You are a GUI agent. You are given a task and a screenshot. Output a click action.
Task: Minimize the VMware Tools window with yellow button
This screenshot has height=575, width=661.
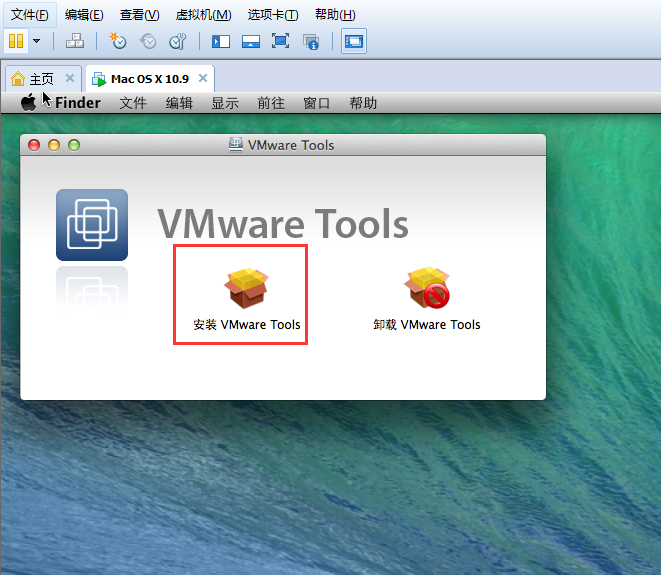[54, 145]
